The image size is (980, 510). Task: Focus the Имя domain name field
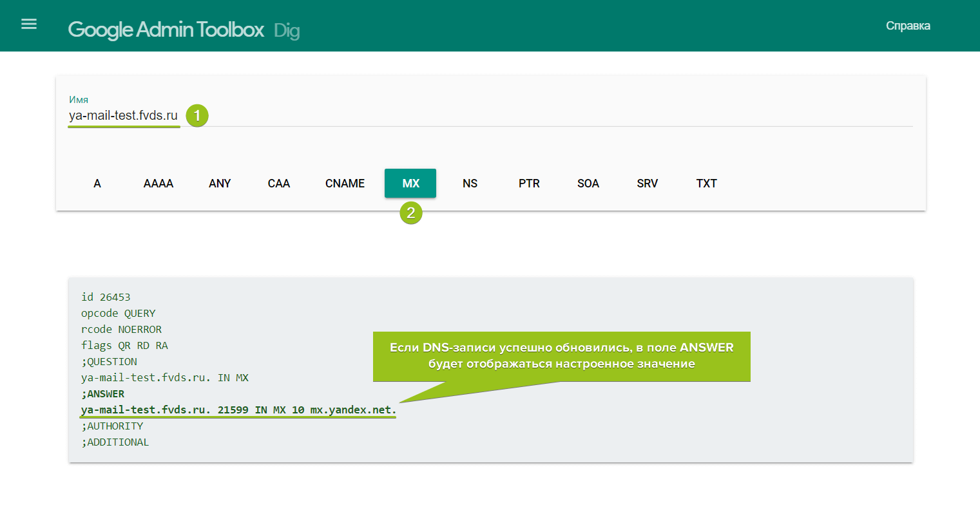tap(490, 116)
